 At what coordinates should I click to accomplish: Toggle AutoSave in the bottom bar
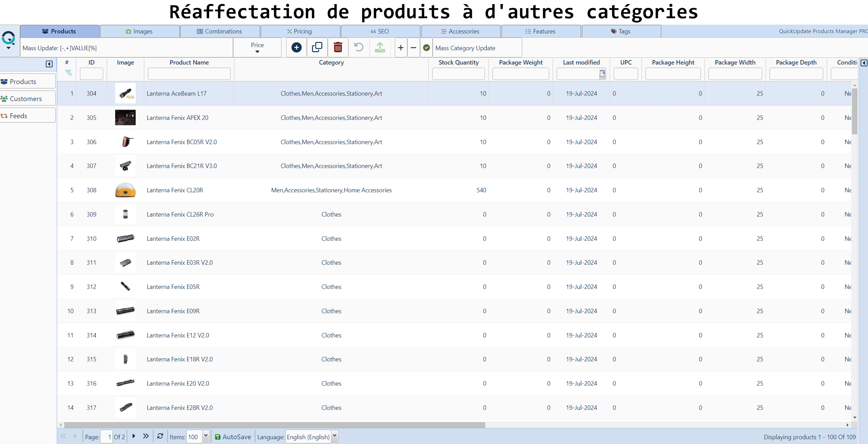(x=233, y=436)
